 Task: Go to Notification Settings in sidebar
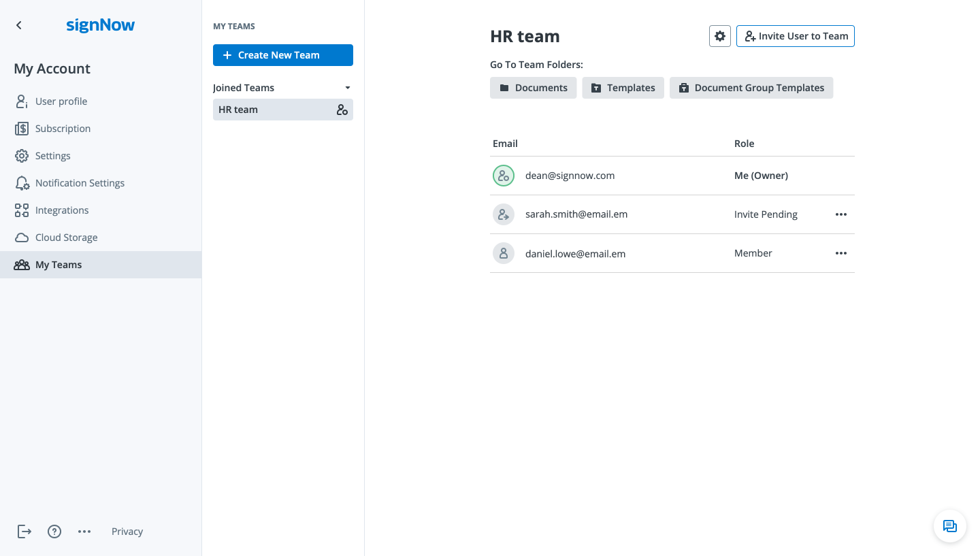coord(80,183)
